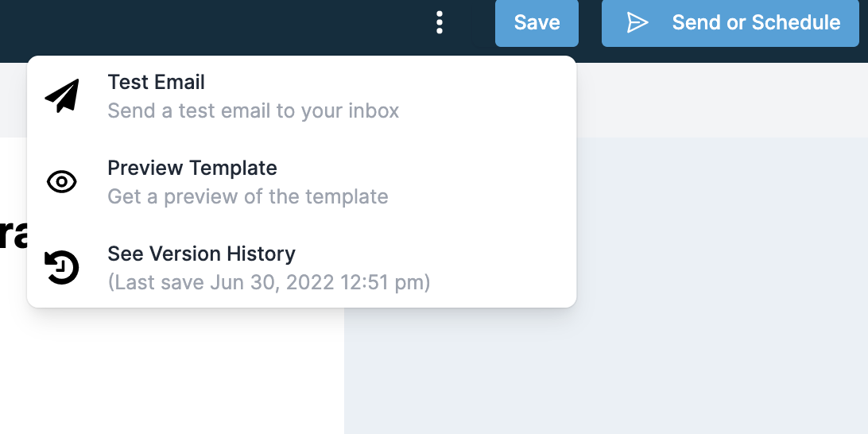Click the partially hidden bold heading text

(14, 235)
